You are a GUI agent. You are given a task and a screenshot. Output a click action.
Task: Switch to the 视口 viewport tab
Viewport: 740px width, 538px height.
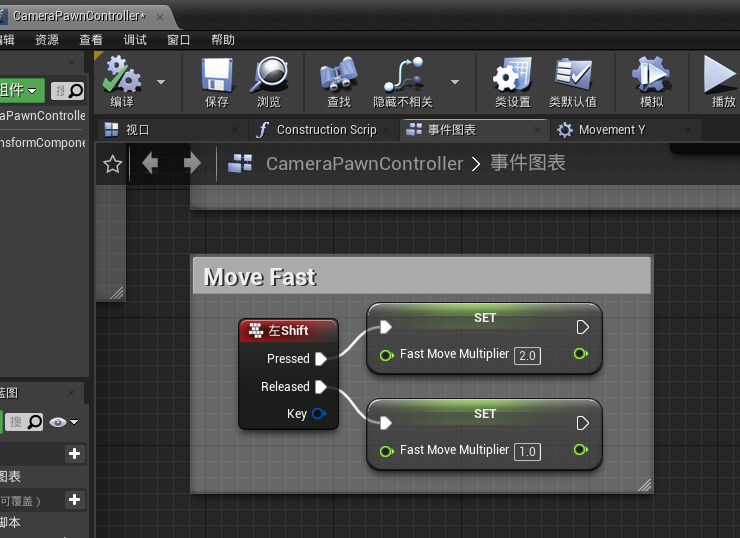(172, 130)
